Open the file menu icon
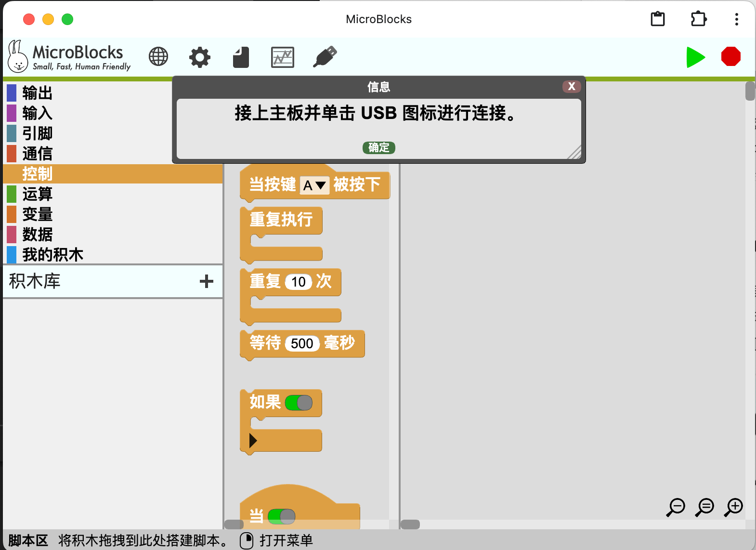The height and width of the screenshot is (550, 756). click(x=241, y=57)
